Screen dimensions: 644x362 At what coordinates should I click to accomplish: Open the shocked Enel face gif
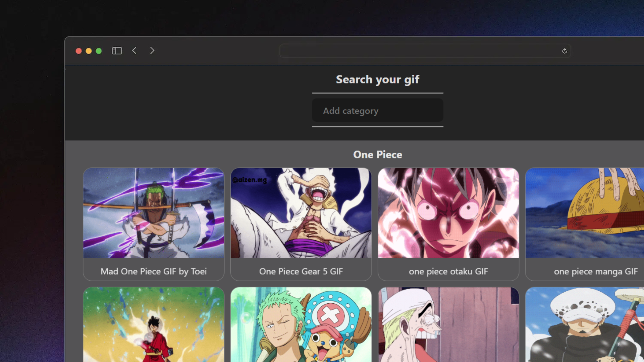(x=448, y=324)
